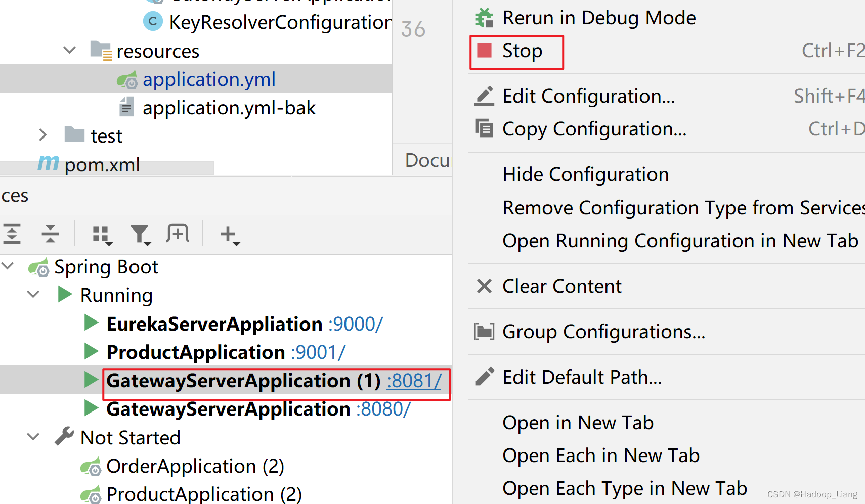Click the Collapse All toolbar icon
This screenshot has width=865, height=504.
coord(50,234)
